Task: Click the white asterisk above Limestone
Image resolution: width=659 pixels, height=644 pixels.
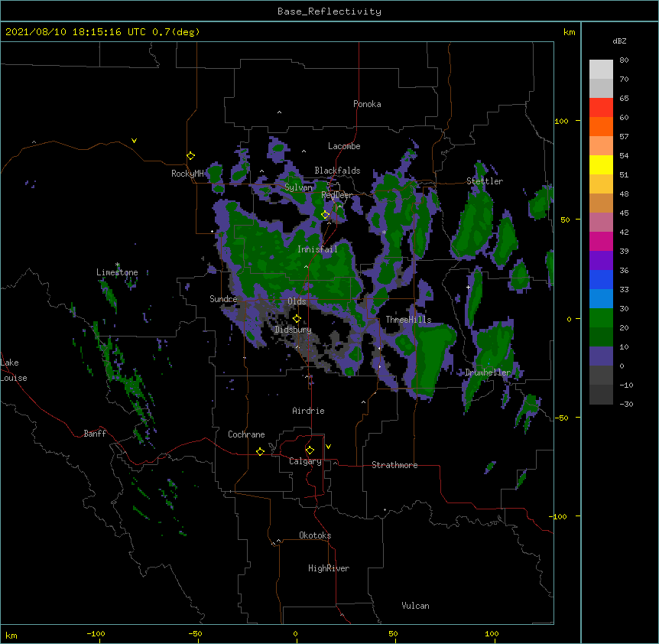Action: 118,265
